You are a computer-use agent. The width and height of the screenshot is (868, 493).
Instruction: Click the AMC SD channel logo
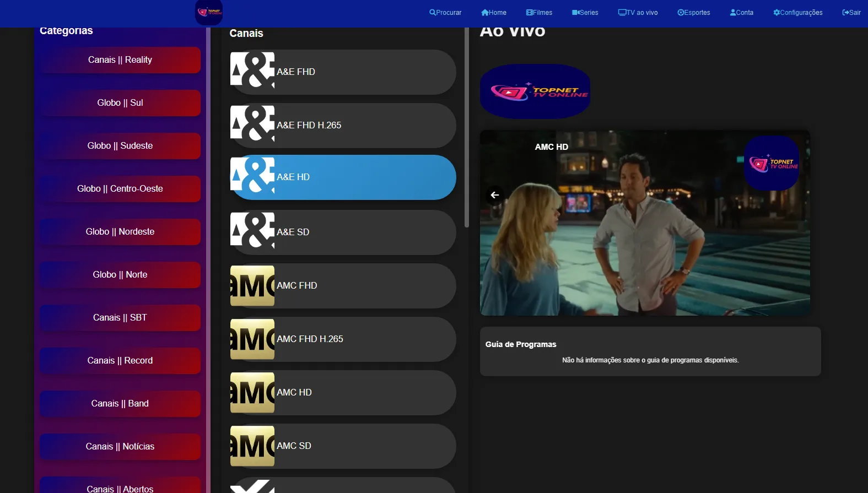tap(252, 446)
